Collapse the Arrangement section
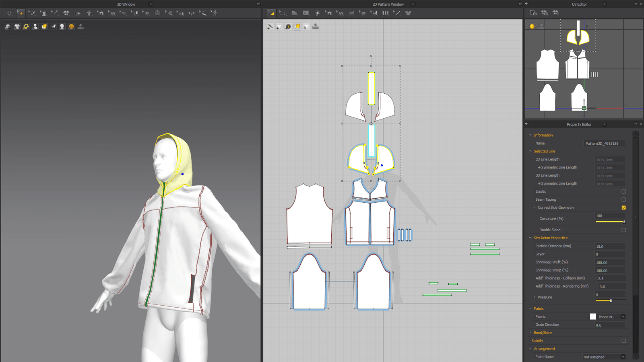The height and width of the screenshot is (362, 644). 530,349
